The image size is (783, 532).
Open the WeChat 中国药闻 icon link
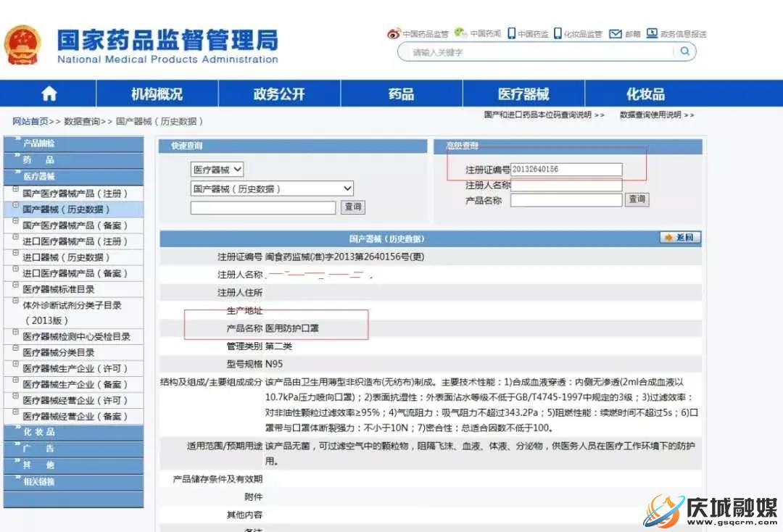[460, 33]
